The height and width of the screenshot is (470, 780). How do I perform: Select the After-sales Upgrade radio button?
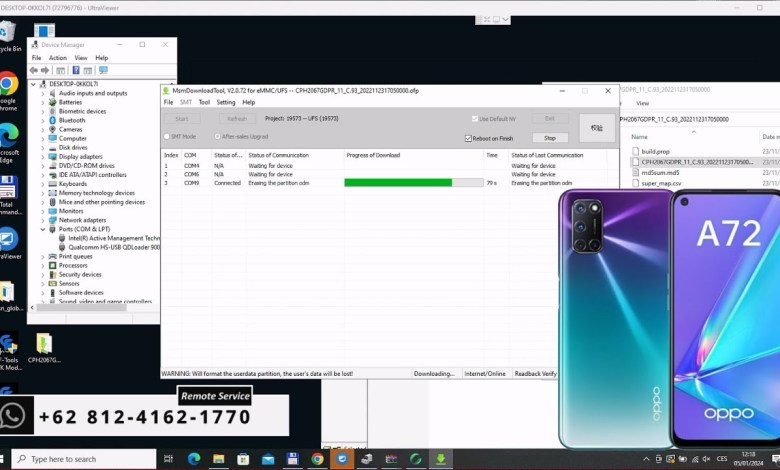coord(217,136)
